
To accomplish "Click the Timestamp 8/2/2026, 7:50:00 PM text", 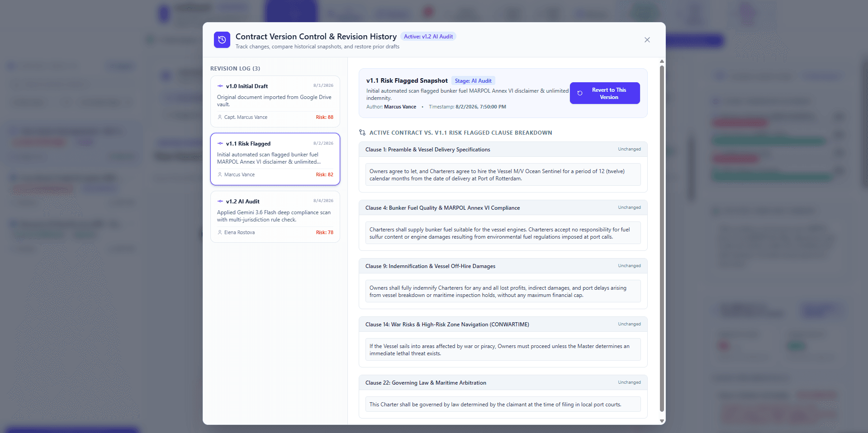I will [x=467, y=107].
